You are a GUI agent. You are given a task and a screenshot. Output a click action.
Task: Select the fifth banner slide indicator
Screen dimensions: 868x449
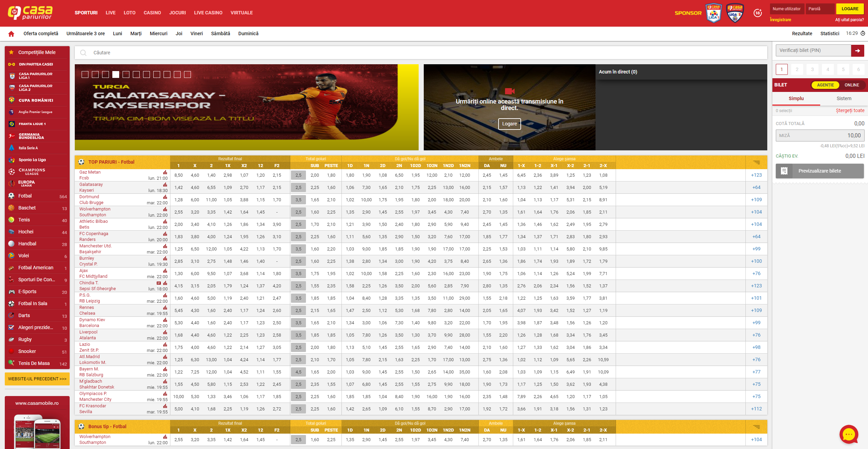(x=126, y=74)
